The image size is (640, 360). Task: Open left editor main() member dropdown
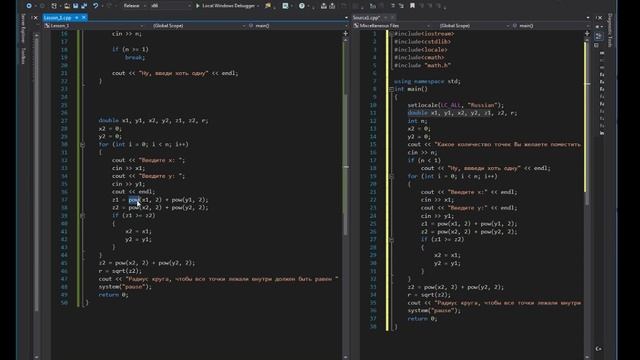point(297,26)
